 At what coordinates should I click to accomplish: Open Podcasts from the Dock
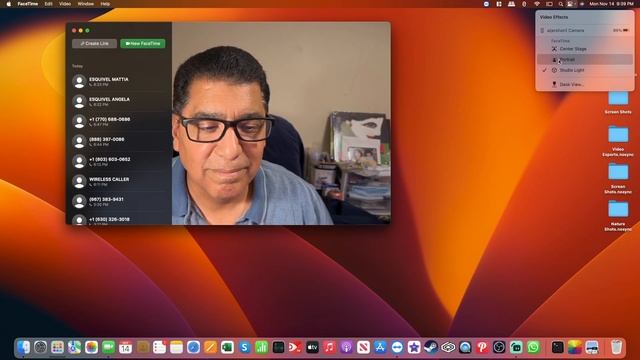coord(346,347)
